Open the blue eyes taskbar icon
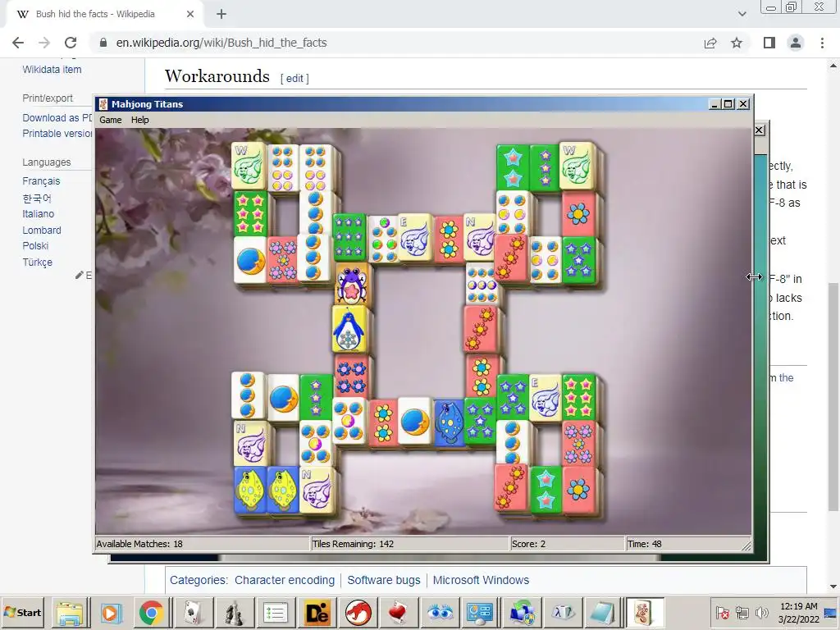Viewport: 840px width, 630px height. pyautogui.click(x=441, y=613)
